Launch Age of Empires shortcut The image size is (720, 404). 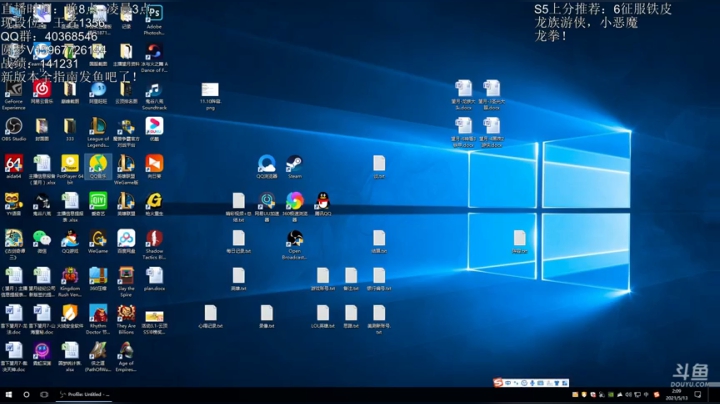[126, 358]
